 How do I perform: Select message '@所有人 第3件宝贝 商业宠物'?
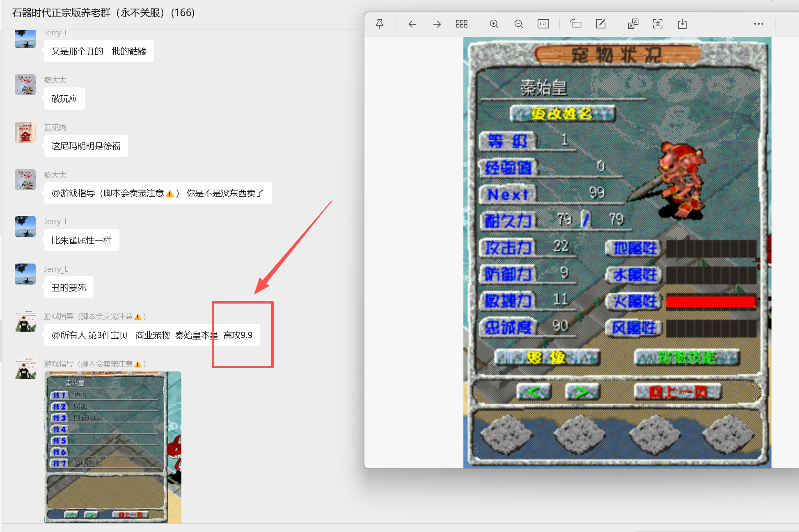152,335
